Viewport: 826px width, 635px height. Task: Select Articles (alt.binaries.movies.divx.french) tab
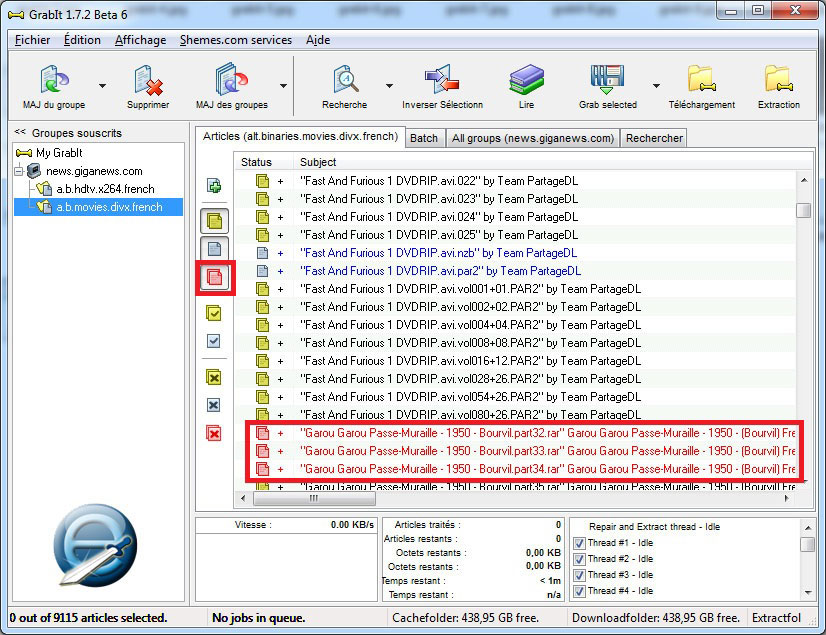300,136
